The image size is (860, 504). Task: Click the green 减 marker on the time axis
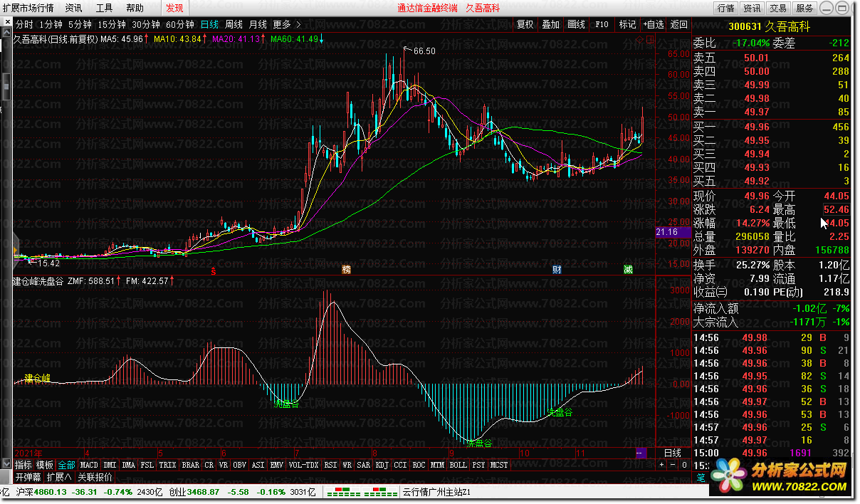[628, 269]
